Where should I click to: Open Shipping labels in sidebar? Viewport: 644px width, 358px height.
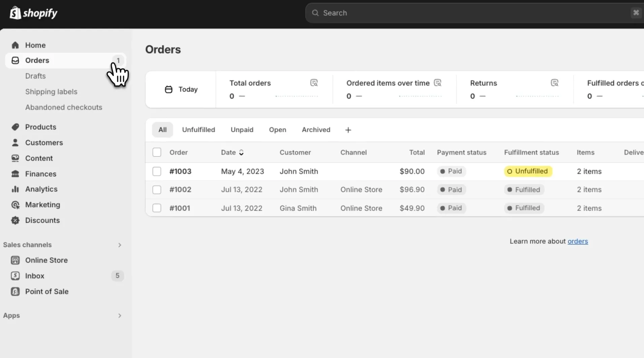(51, 92)
